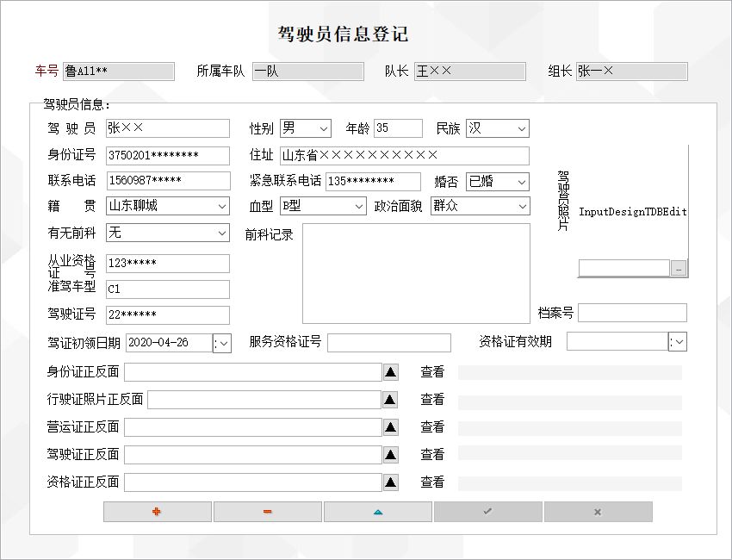Click the 所属车队 field
The width and height of the screenshot is (732, 560).
308,72
